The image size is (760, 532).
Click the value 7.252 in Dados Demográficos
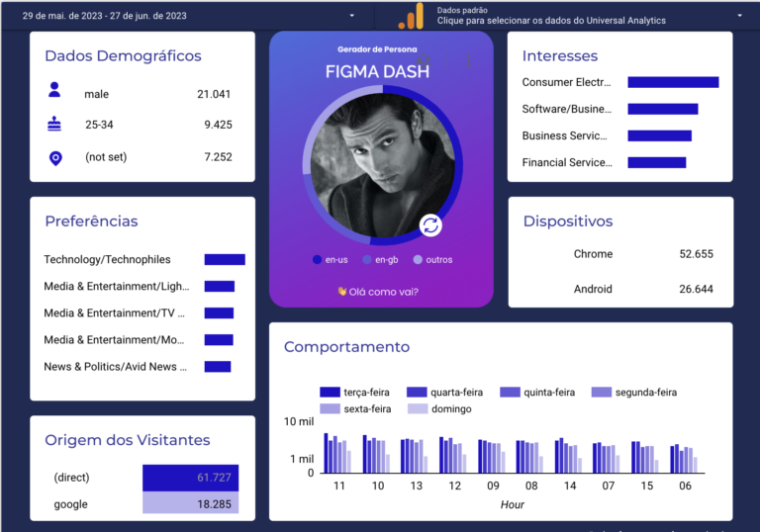(x=218, y=157)
